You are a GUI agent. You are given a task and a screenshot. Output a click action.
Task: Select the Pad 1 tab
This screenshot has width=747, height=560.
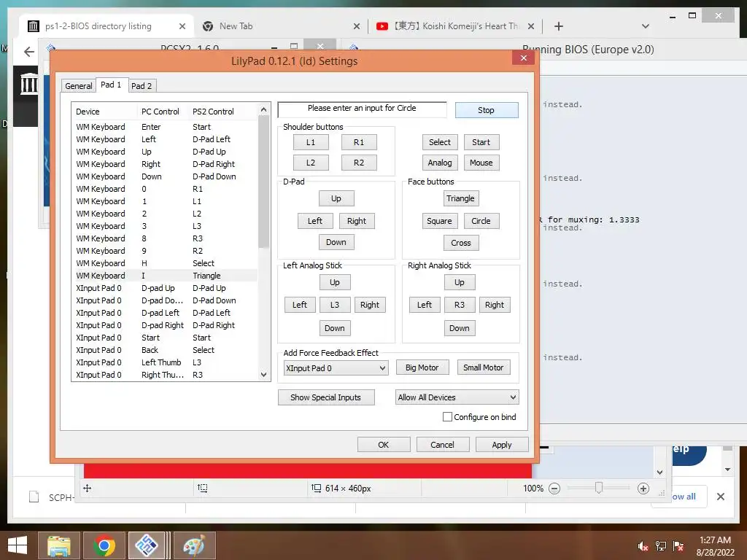tap(111, 85)
